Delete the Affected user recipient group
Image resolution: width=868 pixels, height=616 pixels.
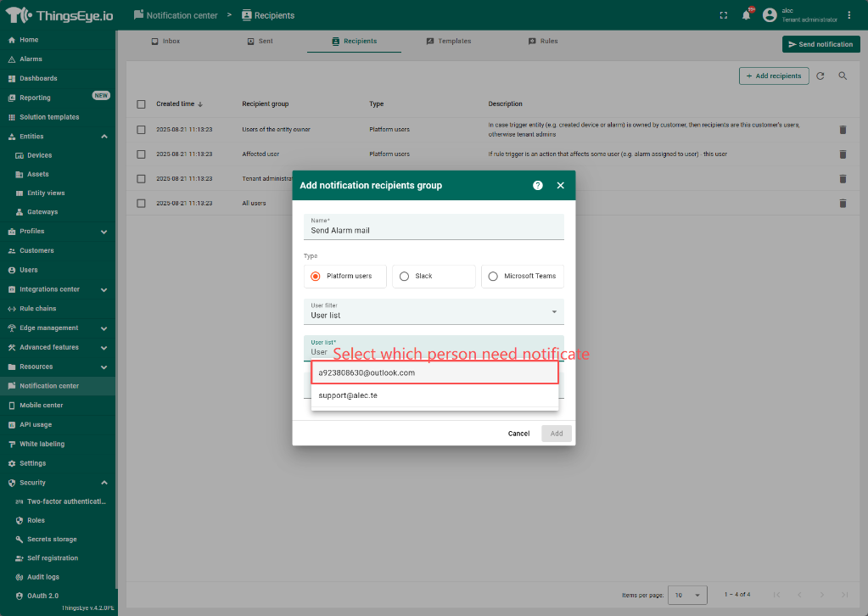[x=843, y=154]
